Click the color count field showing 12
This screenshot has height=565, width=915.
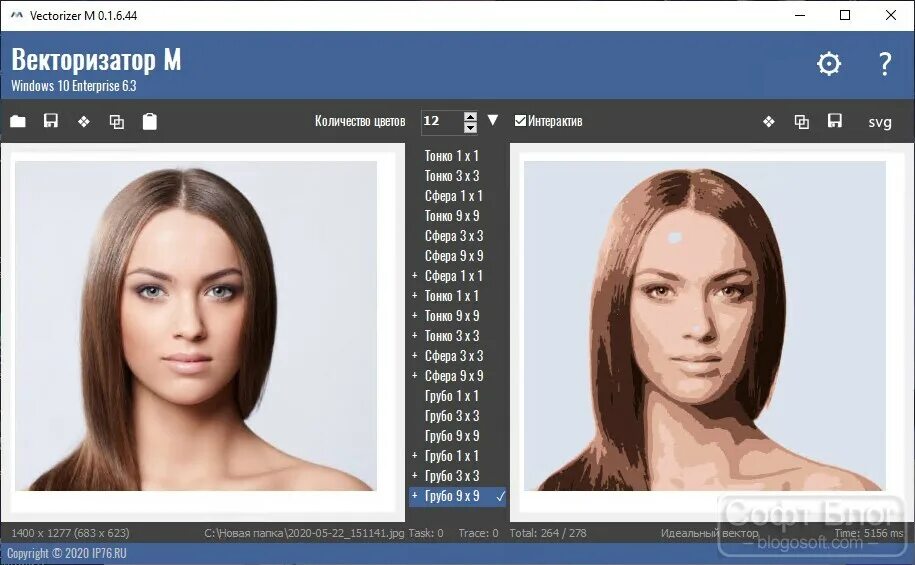tap(442, 121)
